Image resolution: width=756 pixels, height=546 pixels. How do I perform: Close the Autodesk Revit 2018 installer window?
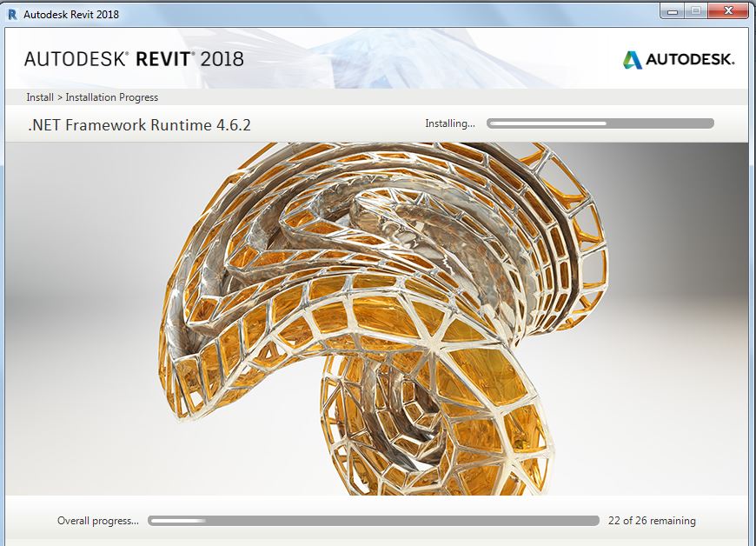coord(728,11)
